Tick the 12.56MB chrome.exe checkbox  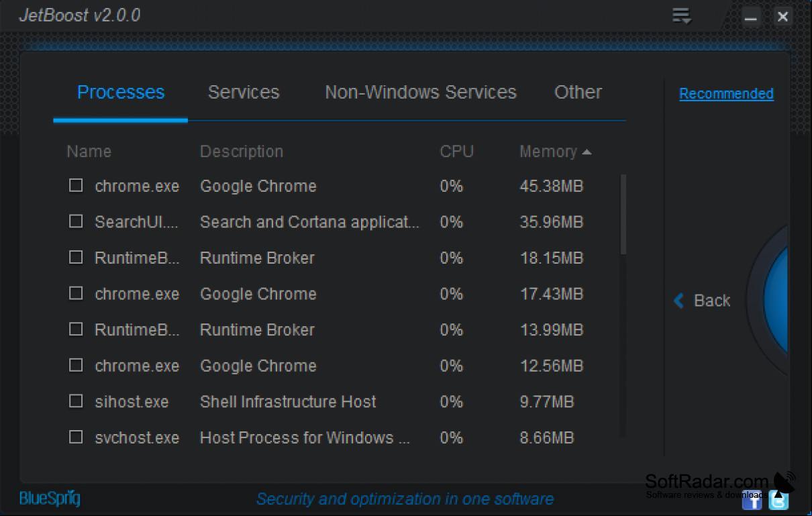point(76,365)
